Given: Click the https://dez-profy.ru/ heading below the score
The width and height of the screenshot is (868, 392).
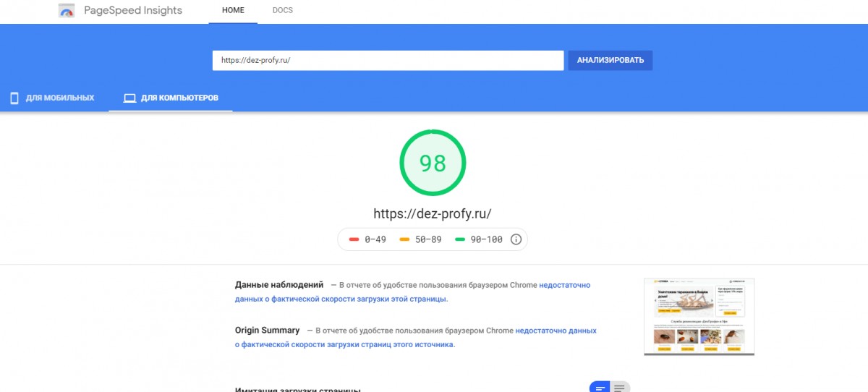Looking at the screenshot, I should click(x=433, y=214).
